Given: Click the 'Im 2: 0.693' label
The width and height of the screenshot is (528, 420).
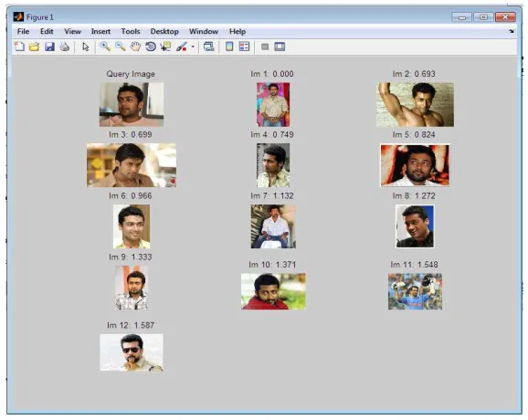Looking at the screenshot, I should [x=414, y=74].
